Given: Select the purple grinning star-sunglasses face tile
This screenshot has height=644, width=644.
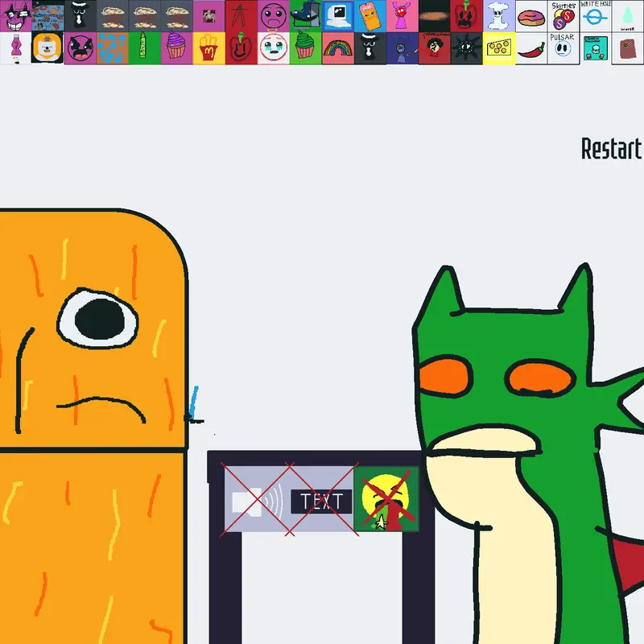Looking at the screenshot, I should click(15, 16).
